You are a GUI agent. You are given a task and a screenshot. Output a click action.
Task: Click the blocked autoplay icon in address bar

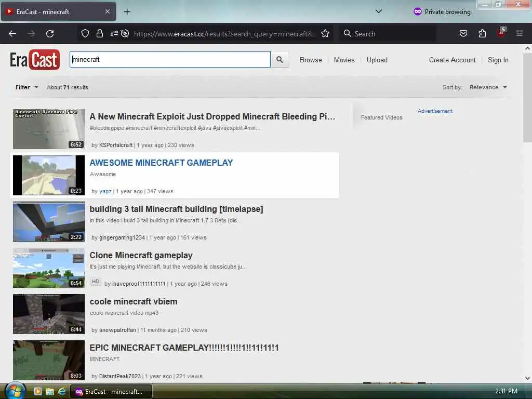click(125, 34)
